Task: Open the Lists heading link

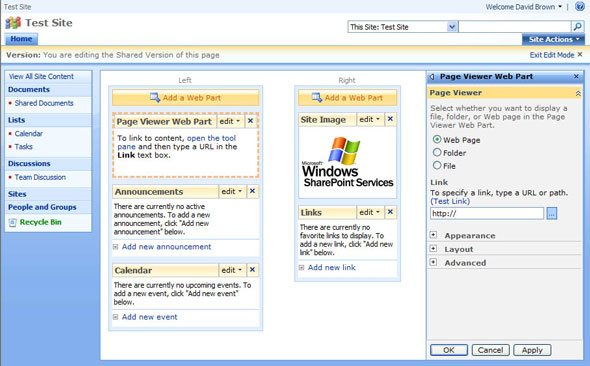Action: pyautogui.click(x=17, y=120)
